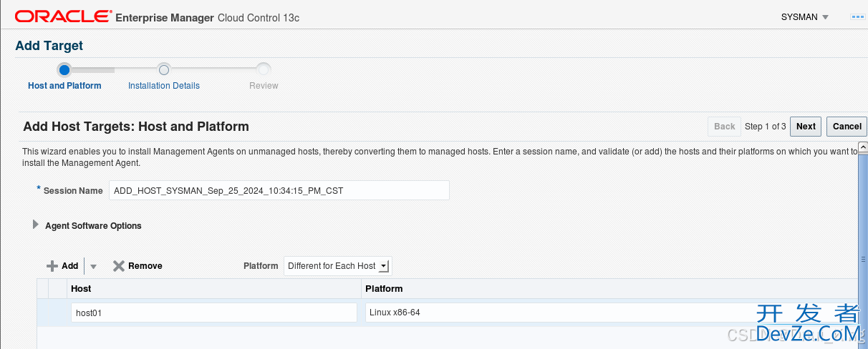Click the X icon next to Remove
This screenshot has height=349, width=868.
click(x=119, y=266)
